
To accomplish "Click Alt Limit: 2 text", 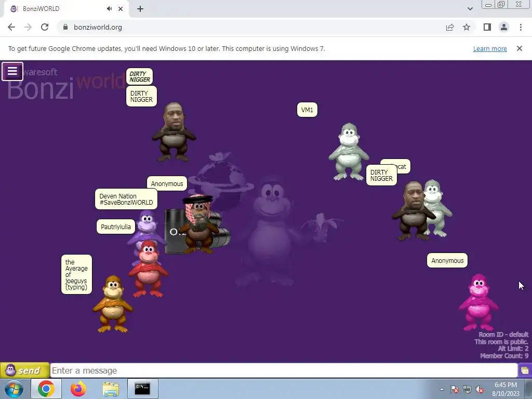I will tap(513, 349).
